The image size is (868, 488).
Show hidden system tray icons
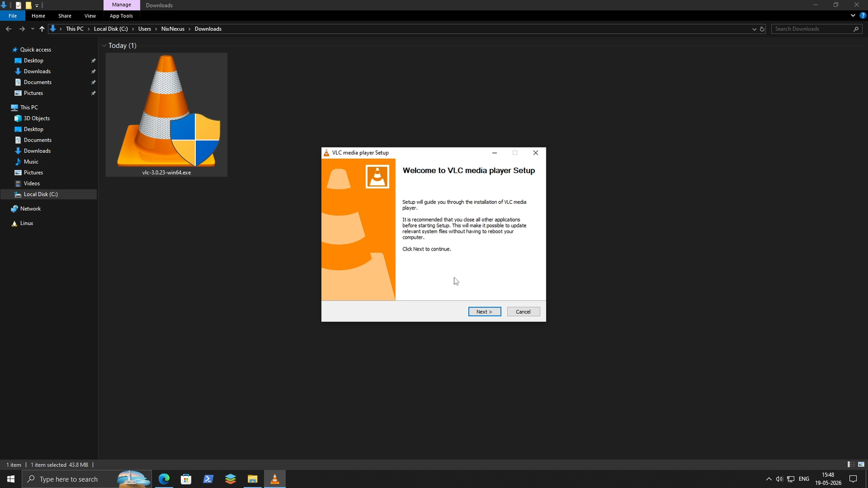(769, 479)
